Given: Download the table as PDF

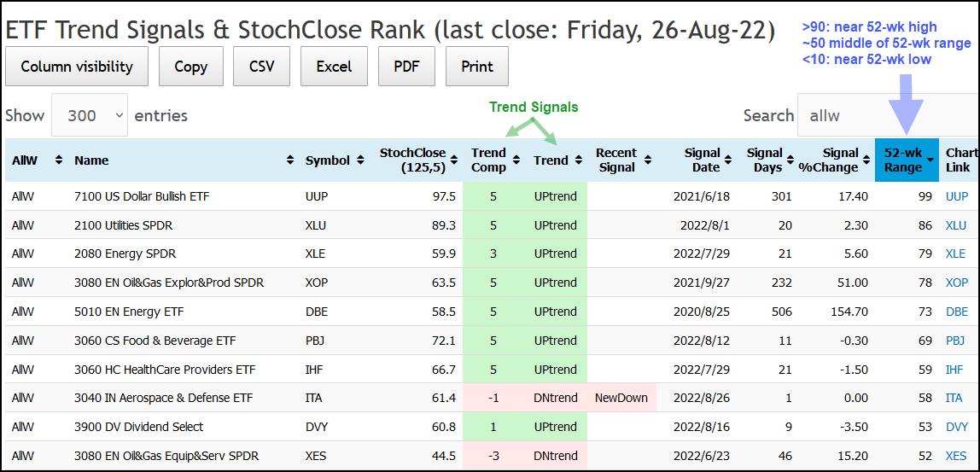Looking at the screenshot, I should [405, 67].
